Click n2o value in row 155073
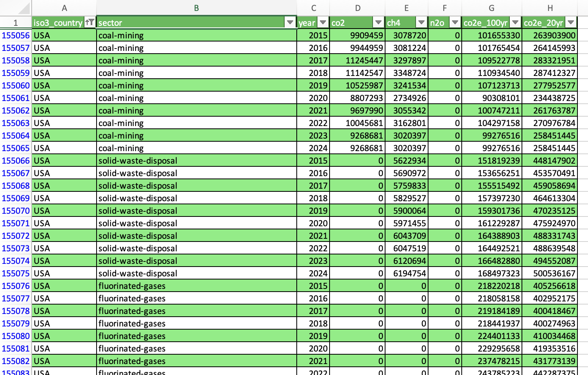The width and height of the screenshot is (588, 375). tap(445, 248)
